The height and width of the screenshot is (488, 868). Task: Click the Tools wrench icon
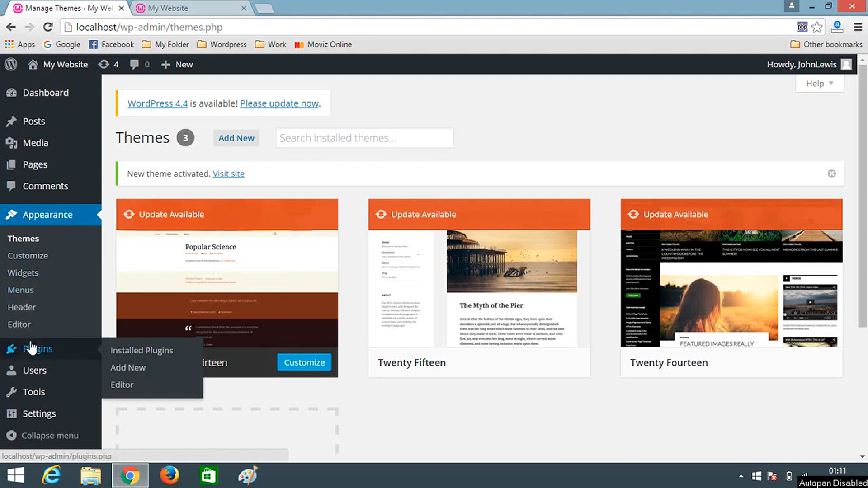(x=12, y=392)
